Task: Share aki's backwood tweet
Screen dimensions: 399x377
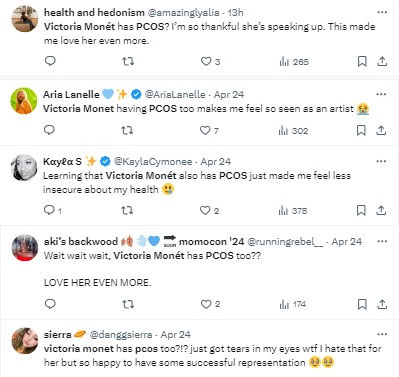Action: [x=382, y=304]
